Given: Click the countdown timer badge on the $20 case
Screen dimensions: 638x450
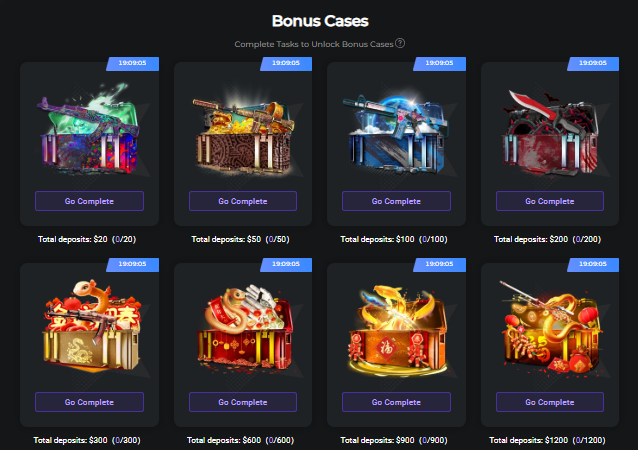Looking at the screenshot, I should [133, 63].
